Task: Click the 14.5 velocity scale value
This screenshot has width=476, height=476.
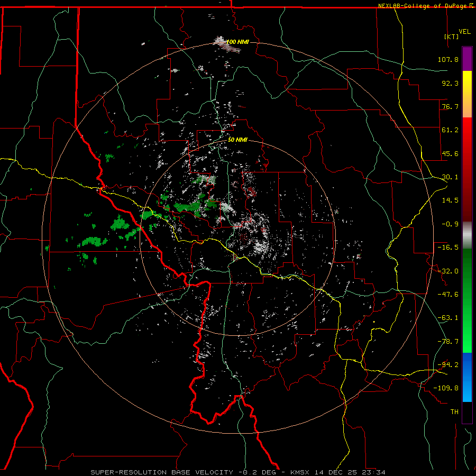Action: [450, 200]
